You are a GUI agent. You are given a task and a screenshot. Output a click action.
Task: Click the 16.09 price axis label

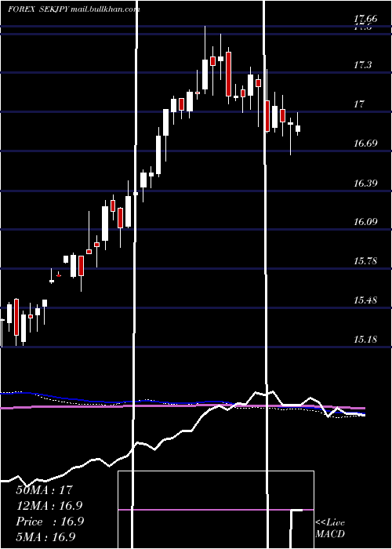point(365,222)
